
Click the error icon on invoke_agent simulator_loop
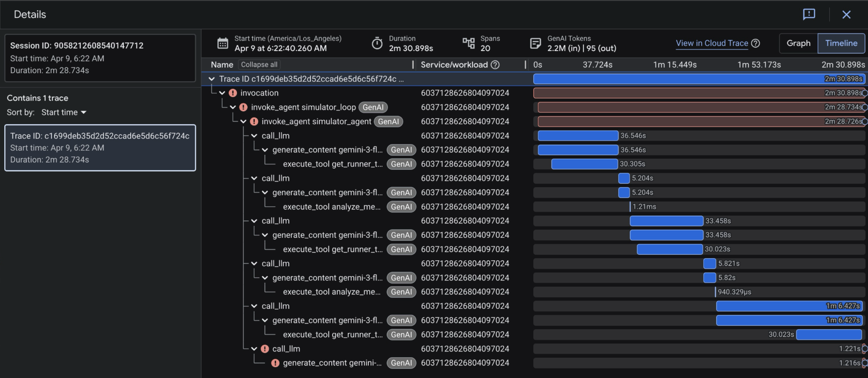[243, 107]
